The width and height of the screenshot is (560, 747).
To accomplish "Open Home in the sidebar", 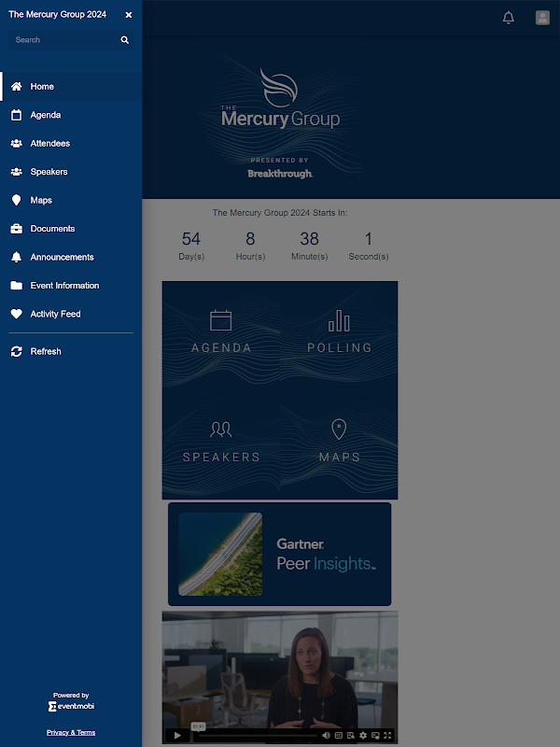I will 72,87.
